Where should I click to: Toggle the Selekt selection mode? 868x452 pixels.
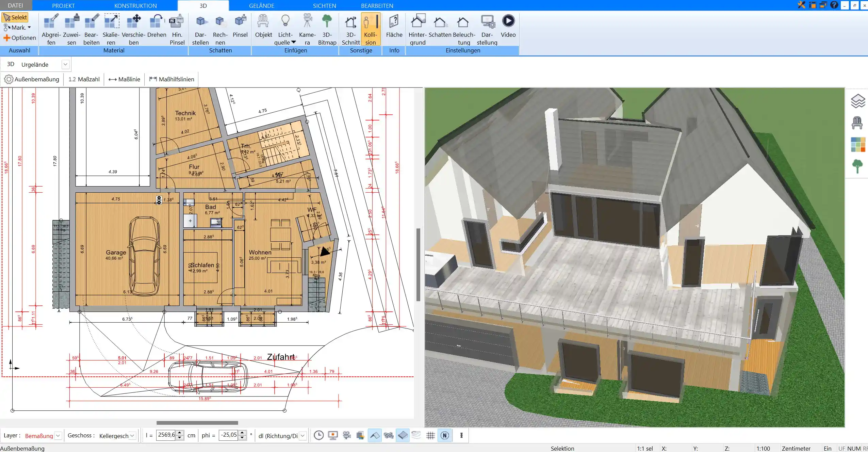coord(15,17)
